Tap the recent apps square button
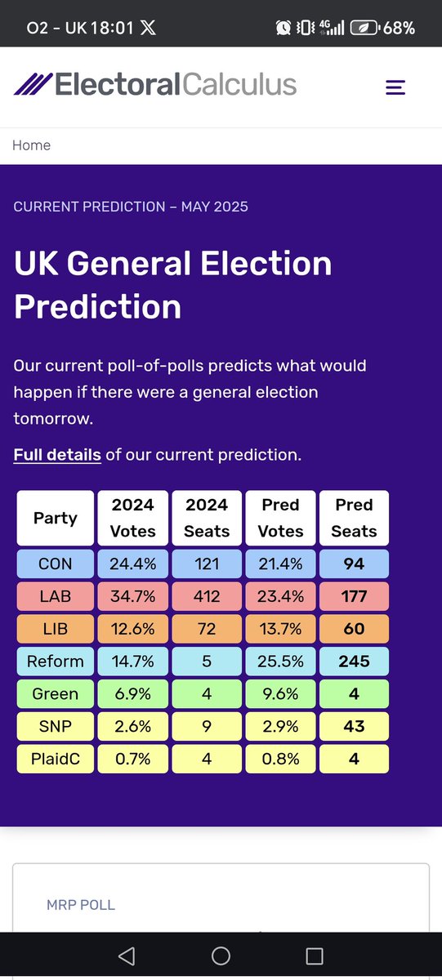This screenshot has height=980, width=442. point(315,956)
